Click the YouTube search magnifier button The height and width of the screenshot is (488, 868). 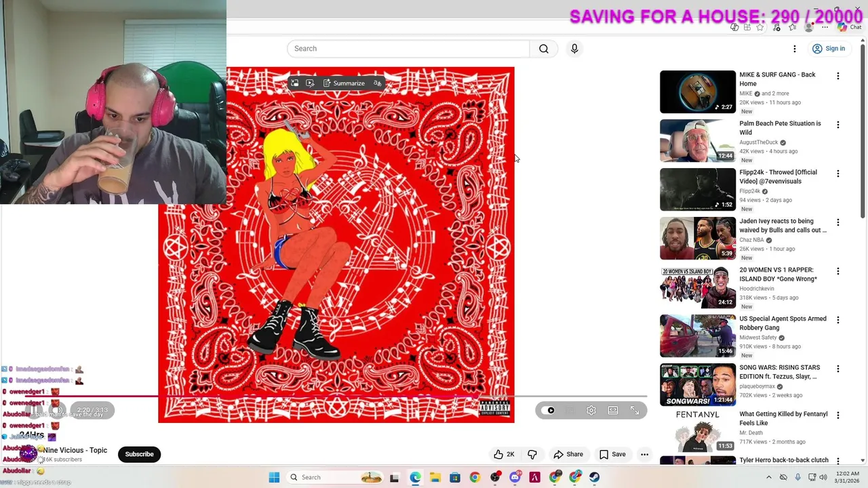[x=544, y=49]
